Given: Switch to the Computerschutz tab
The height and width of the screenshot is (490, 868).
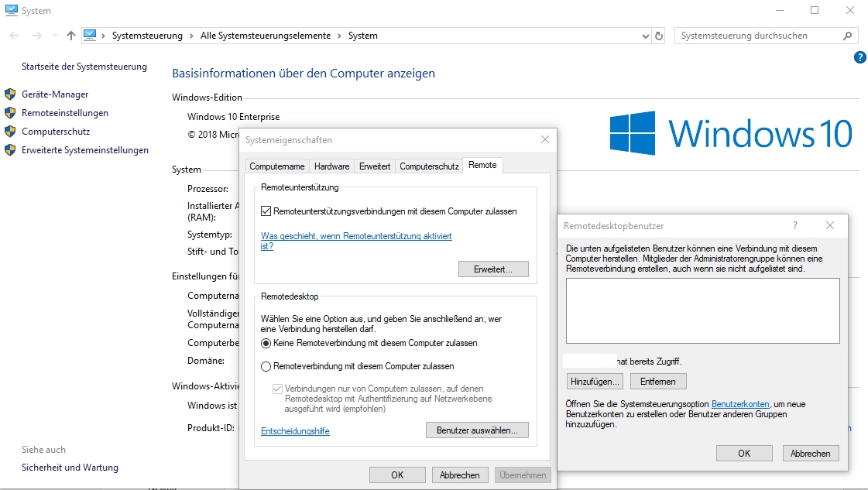Looking at the screenshot, I should 429,166.
